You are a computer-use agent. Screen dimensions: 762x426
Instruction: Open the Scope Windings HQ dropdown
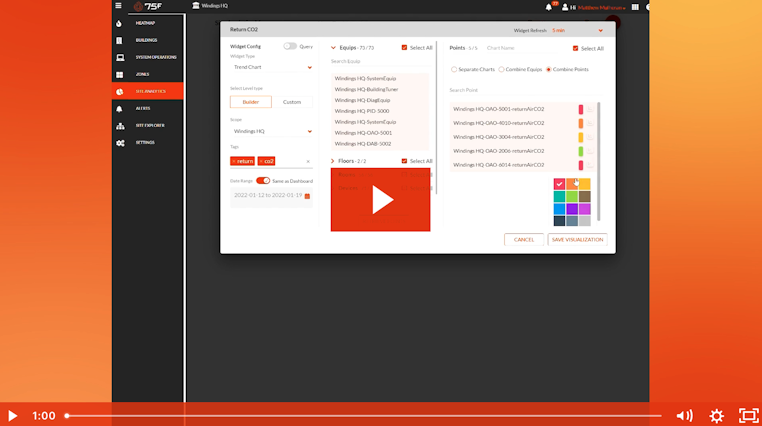click(272, 132)
